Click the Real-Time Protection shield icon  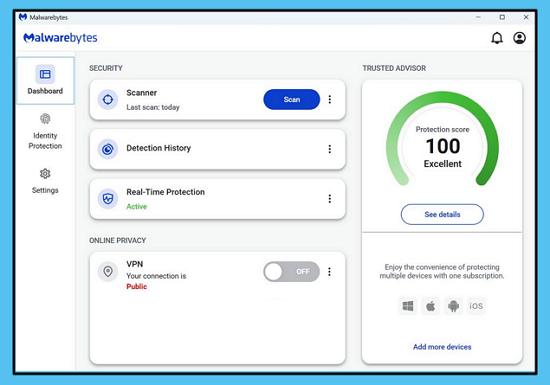pyautogui.click(x=108, y=199)
